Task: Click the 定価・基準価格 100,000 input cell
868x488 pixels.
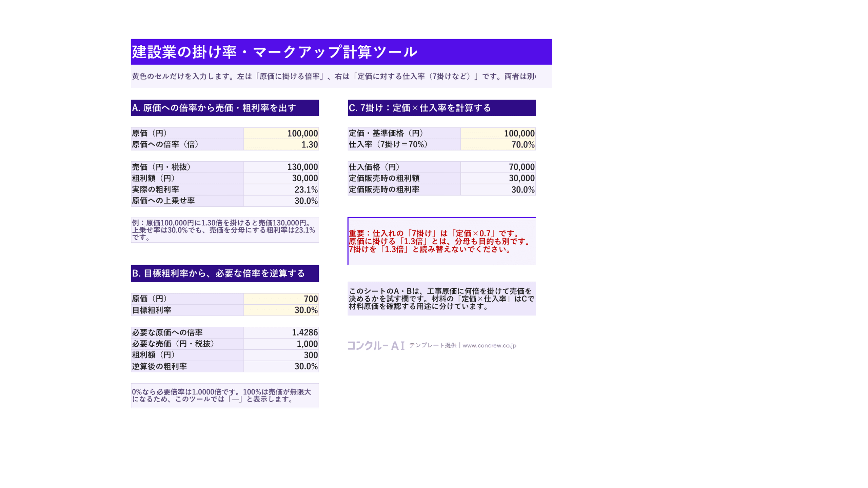Action: click(498, 133)
